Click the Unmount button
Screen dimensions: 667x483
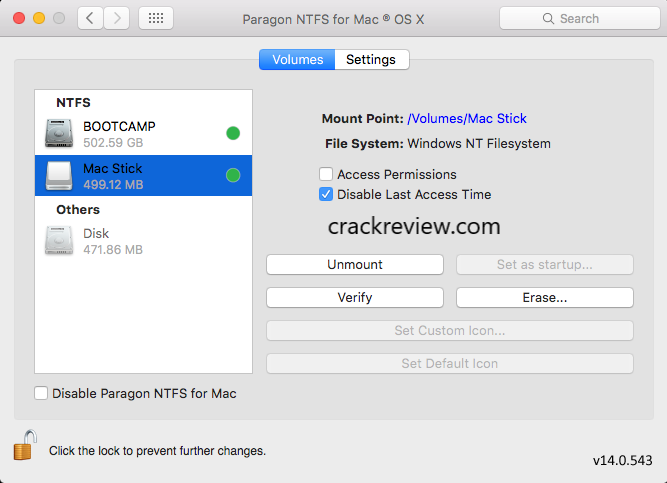click(x=355, y=264)
